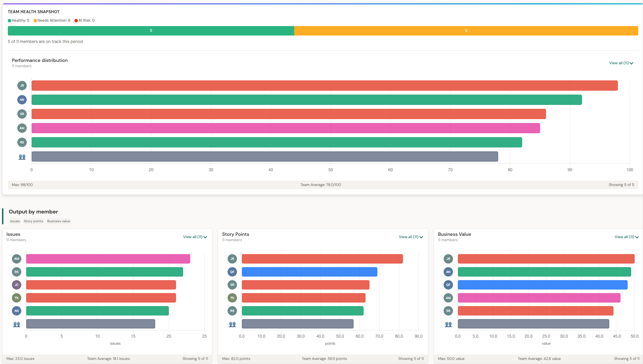
Task: Expand View all in the Business Value panel
Action: point(626,237)
